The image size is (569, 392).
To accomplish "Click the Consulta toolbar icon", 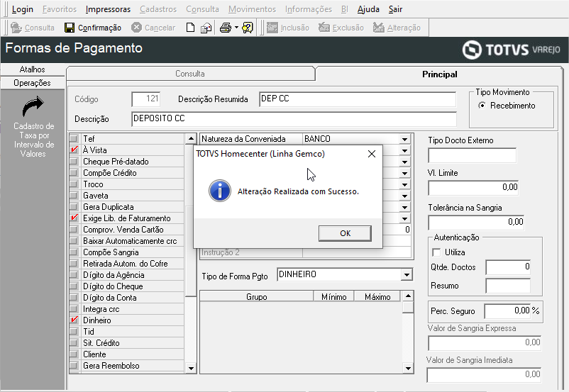I will (16, 28).
